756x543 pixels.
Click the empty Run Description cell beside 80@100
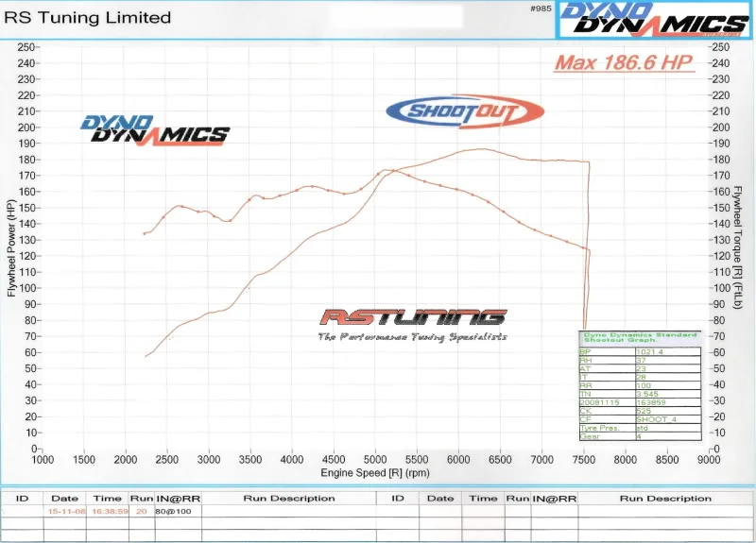pyautogui.click(x=289, y=511)
